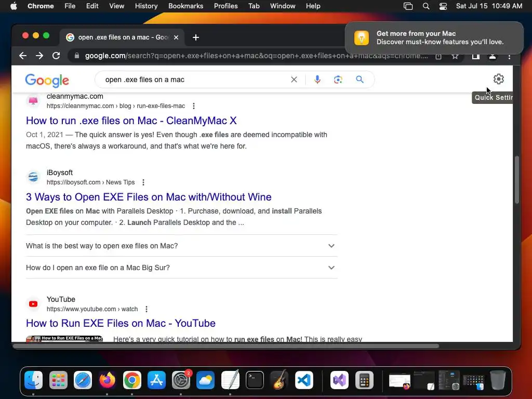
Task: Open Spotlight search in menu bar
Action: (426, 6)
